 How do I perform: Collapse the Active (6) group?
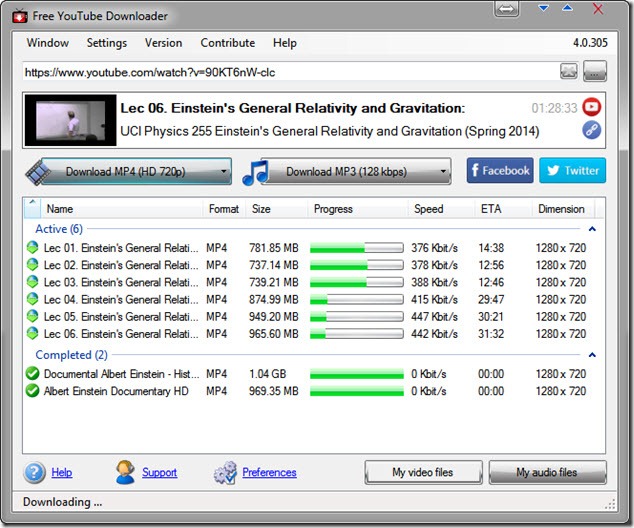(x=591, y=229)
